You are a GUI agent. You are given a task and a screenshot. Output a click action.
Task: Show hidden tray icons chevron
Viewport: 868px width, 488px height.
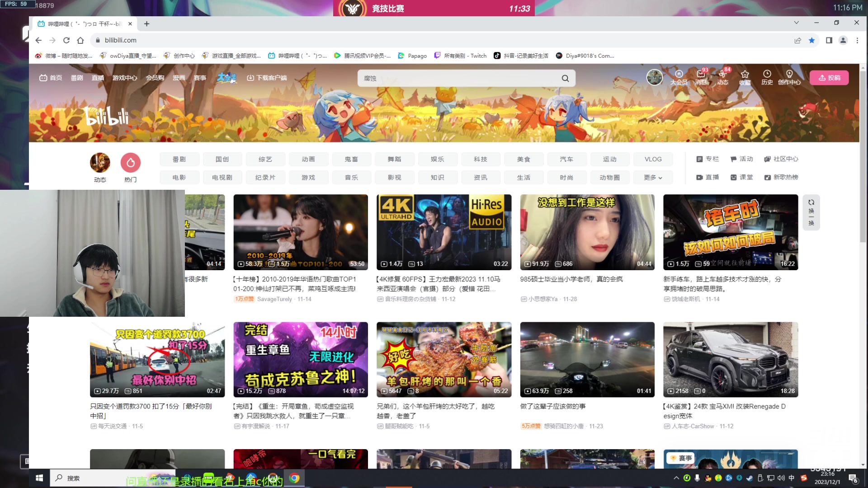pos(676,478)
